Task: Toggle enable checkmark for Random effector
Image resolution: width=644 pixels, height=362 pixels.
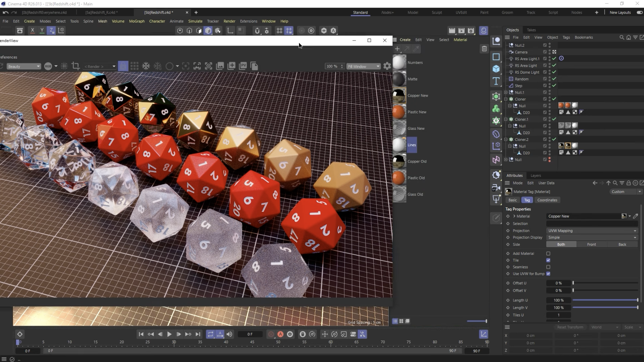Action: 554,79
